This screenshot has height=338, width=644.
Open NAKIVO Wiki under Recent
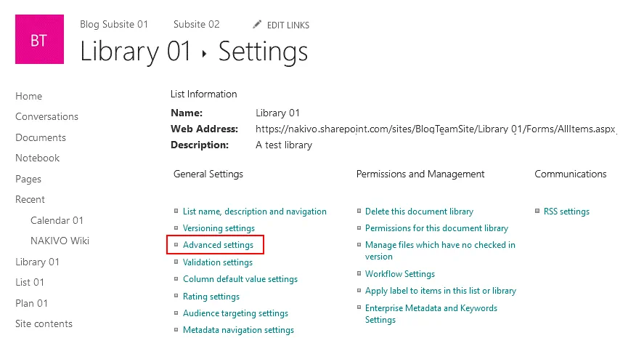(x=60, y=241)
